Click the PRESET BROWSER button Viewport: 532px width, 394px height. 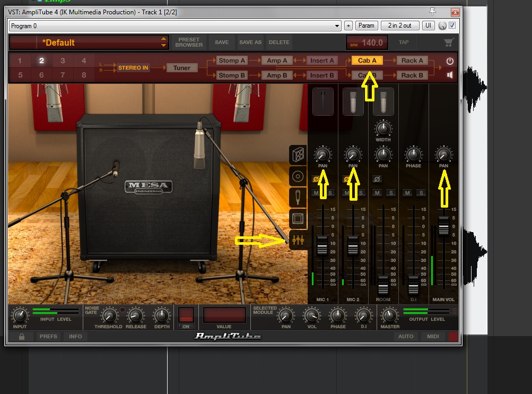pyautogui.click(x=189, y=42)
